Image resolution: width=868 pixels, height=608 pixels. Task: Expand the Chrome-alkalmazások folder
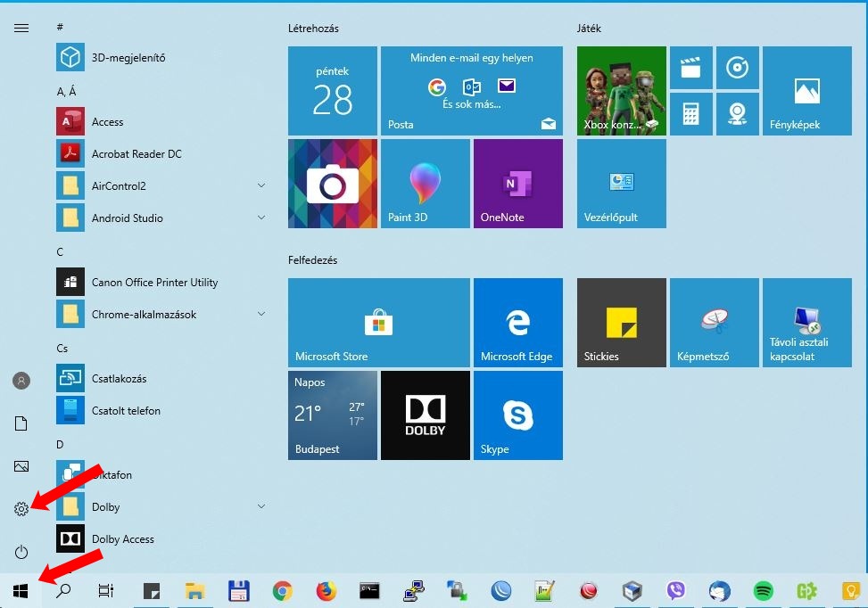(261, 314)
